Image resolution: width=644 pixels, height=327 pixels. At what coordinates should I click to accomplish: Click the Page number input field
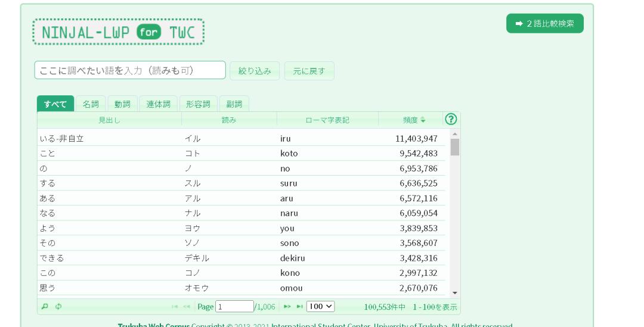coord(234,307)
